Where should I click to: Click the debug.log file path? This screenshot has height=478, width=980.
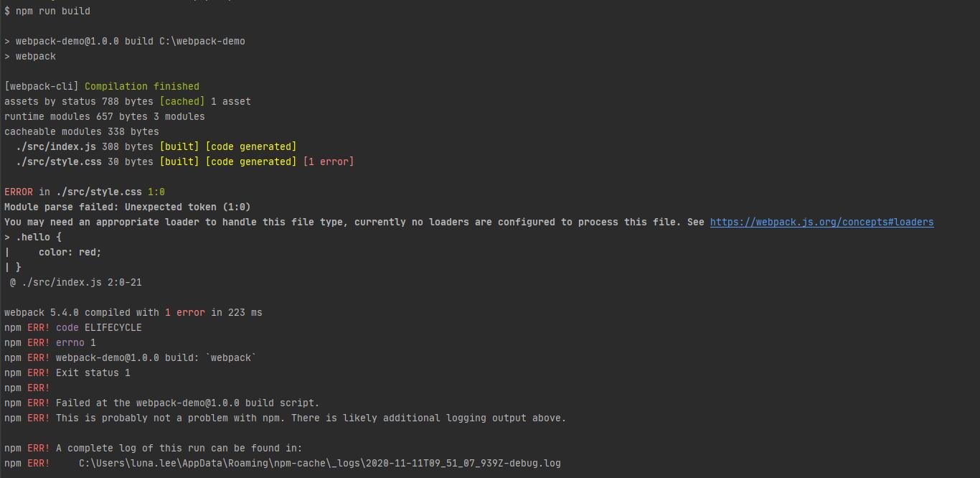pos(319,464)
